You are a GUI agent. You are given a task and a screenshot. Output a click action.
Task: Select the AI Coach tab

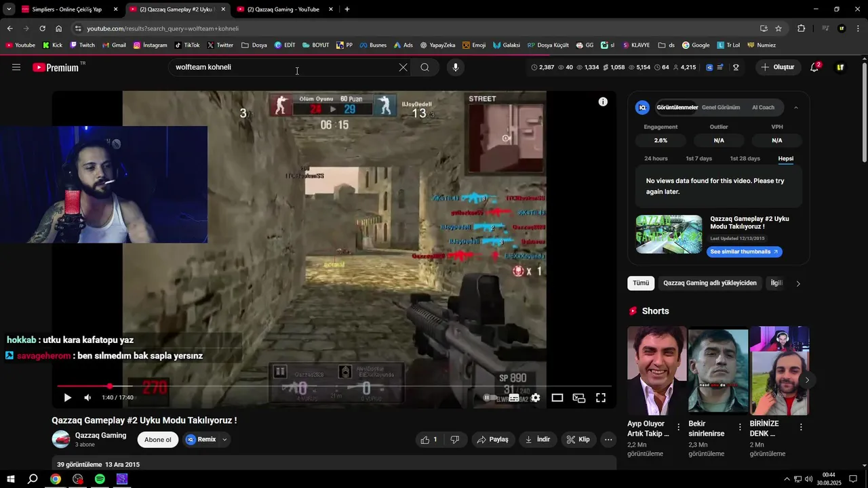click(x=763, y=107)
